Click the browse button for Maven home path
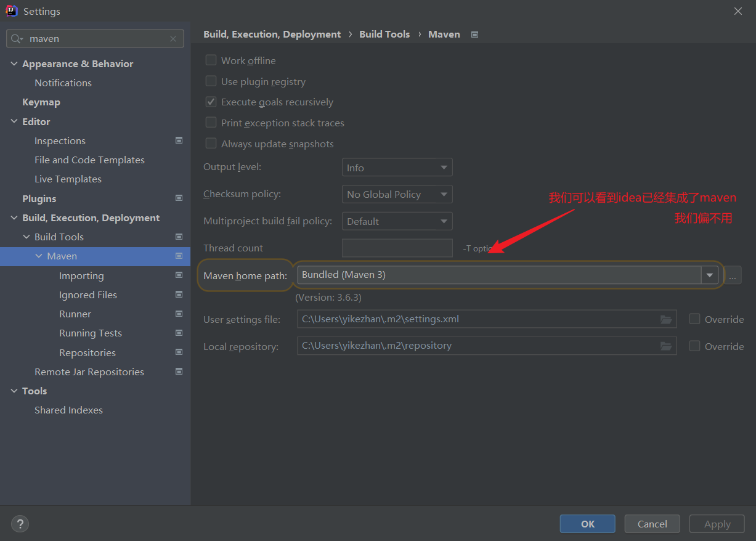This screenshot has height=541, width=756. [x=732, y=275]
